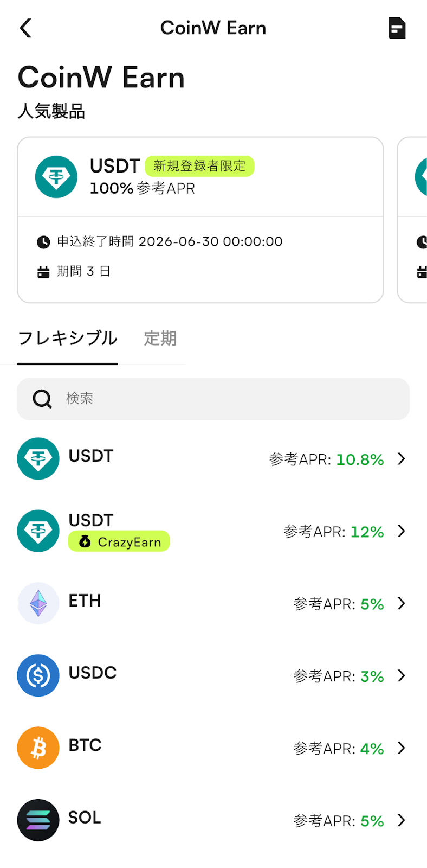Open the order history document icon
427x868 pixels.
(x=397, y=28)
